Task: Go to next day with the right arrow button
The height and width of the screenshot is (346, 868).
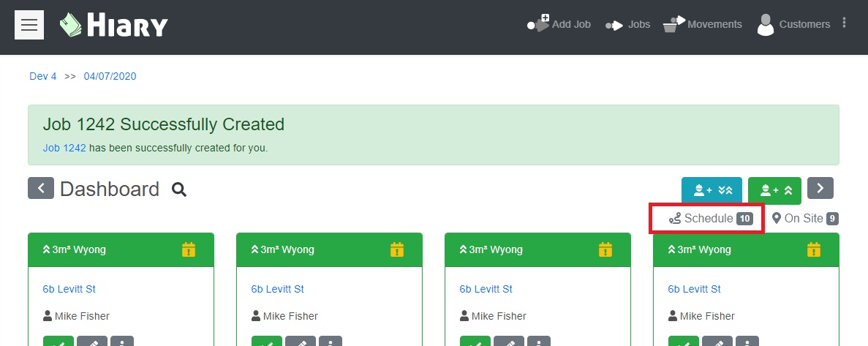Action: coord(820,188)
